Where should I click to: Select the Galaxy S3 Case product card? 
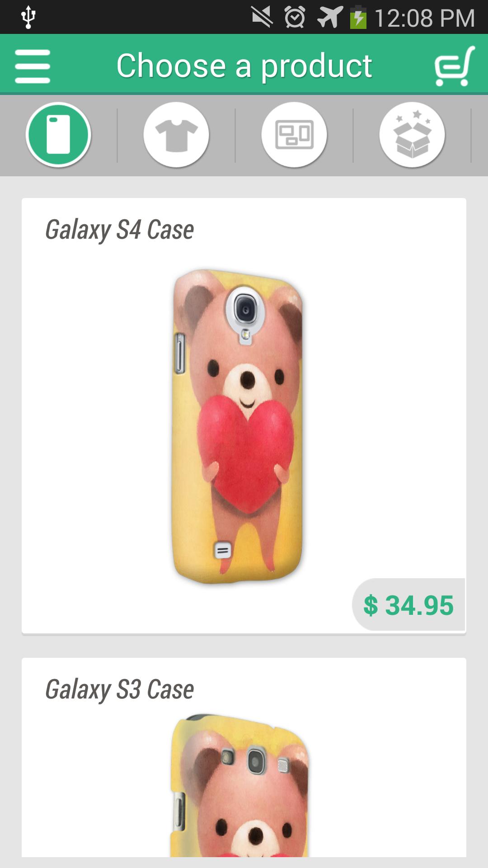coord(244,758)
